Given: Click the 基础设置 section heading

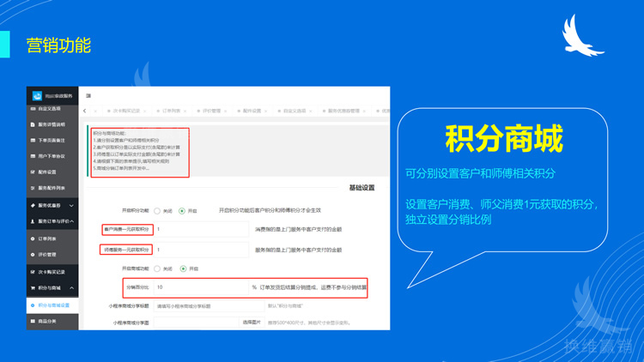Looking at the screenshot, I should (361, 188).
